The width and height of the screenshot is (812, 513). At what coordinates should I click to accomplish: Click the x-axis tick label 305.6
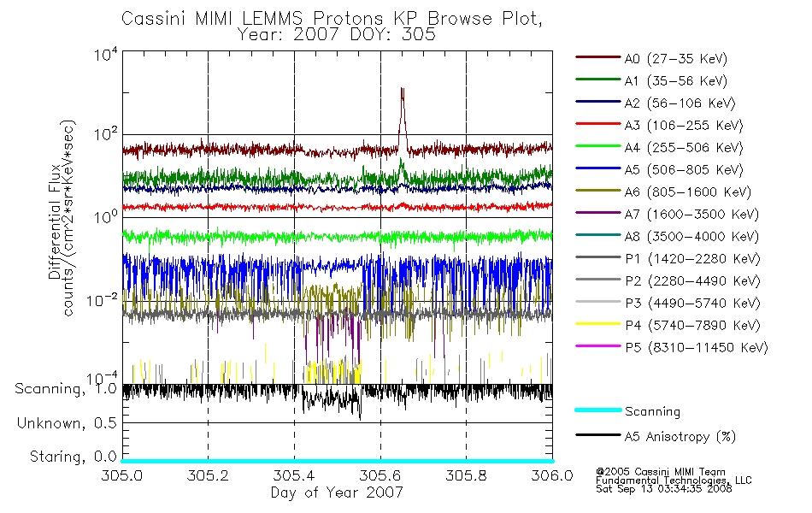(x=380, y=475)
